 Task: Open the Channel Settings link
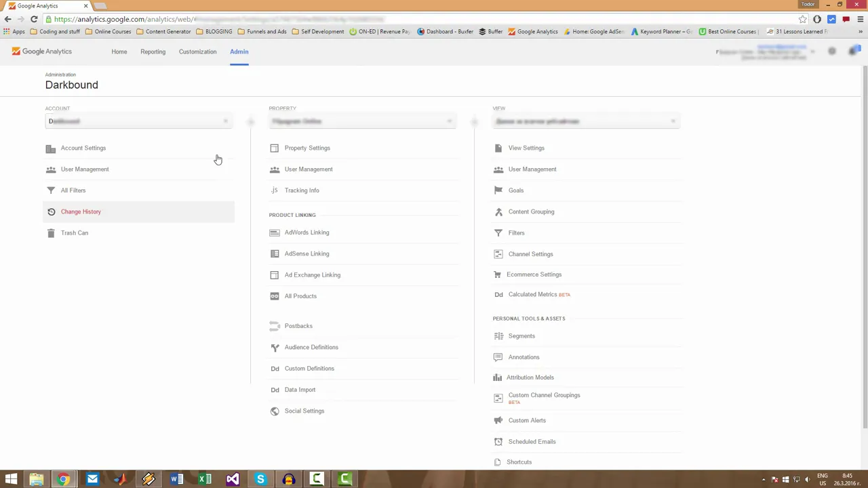click(530, 254)
